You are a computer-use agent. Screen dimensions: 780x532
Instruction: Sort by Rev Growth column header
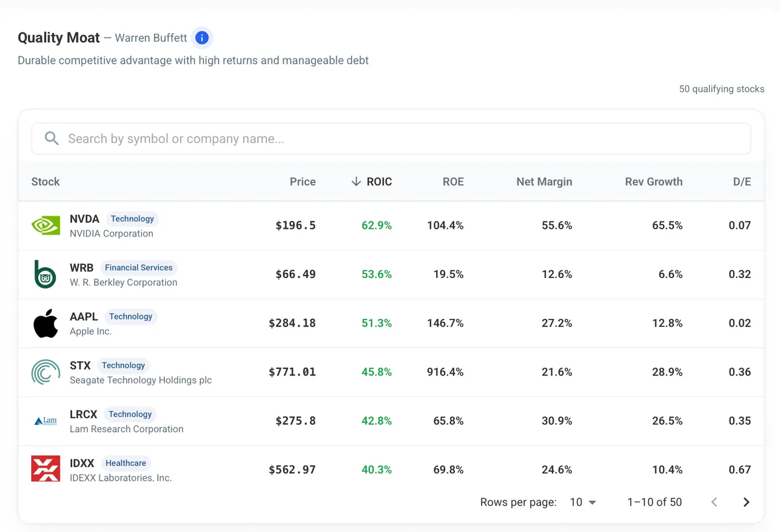point(654,182)
